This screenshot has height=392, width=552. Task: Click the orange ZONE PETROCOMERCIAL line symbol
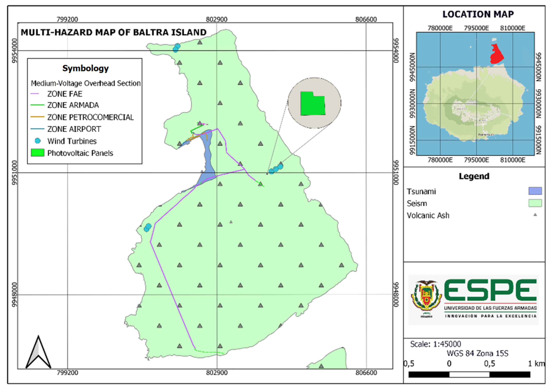(x=37, y=117)
